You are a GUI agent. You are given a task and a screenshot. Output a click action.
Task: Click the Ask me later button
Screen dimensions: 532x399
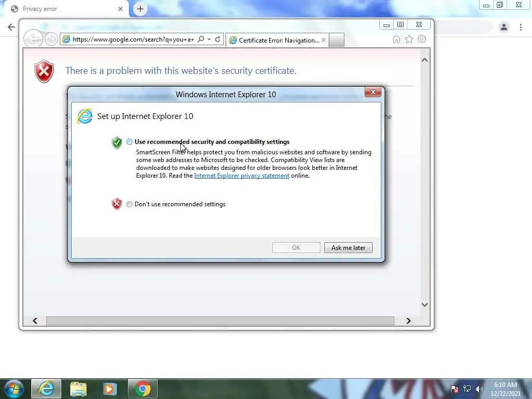pos(348,248)
